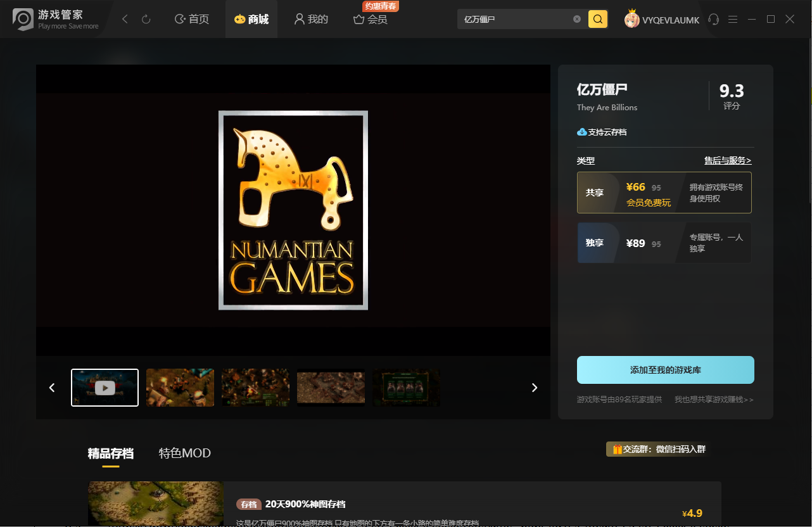
Task: Click 添加至我的游戏库 button
Action: [x=666, y=370]
